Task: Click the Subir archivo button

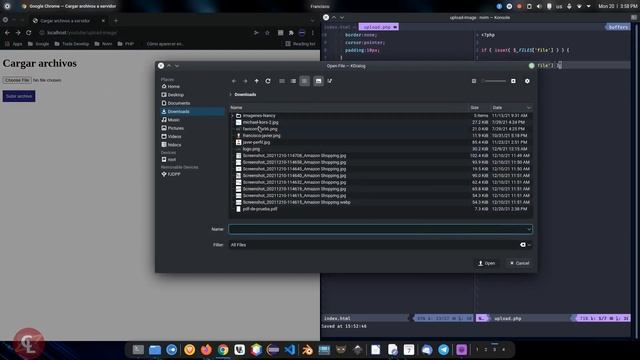Action: pyautogui.click(x=19, y=96)
